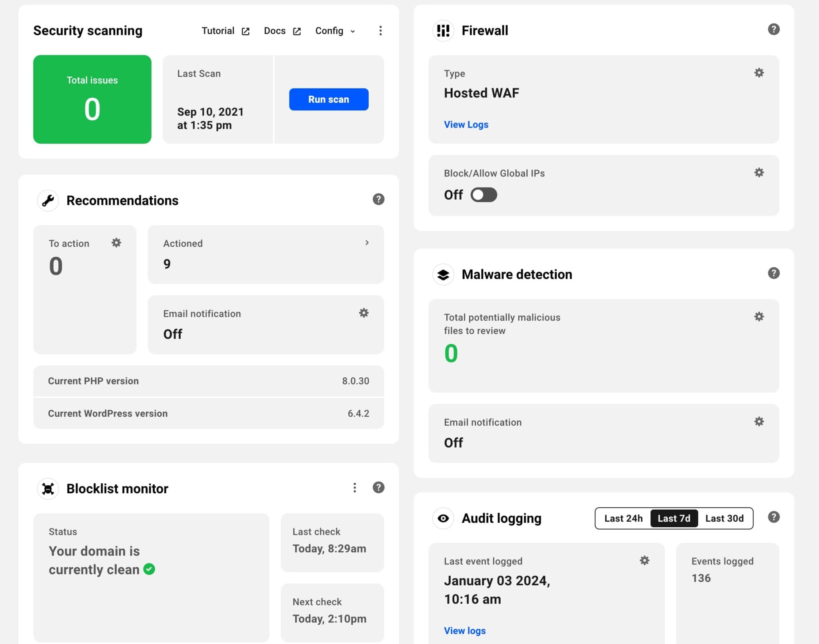Open Firewall Type settings gear
Image resolution: width=819 pixels, height=644 pixels.
(759, 73)
